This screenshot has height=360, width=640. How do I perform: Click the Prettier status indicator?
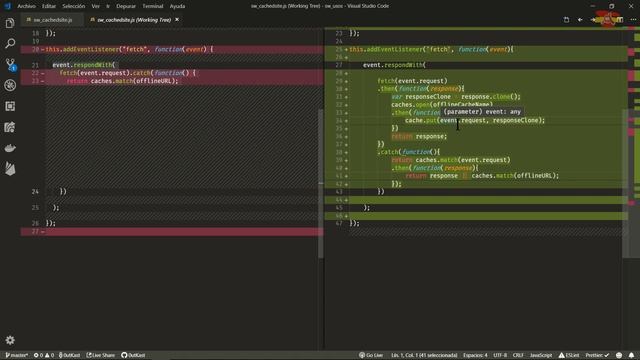coord(597,355)
